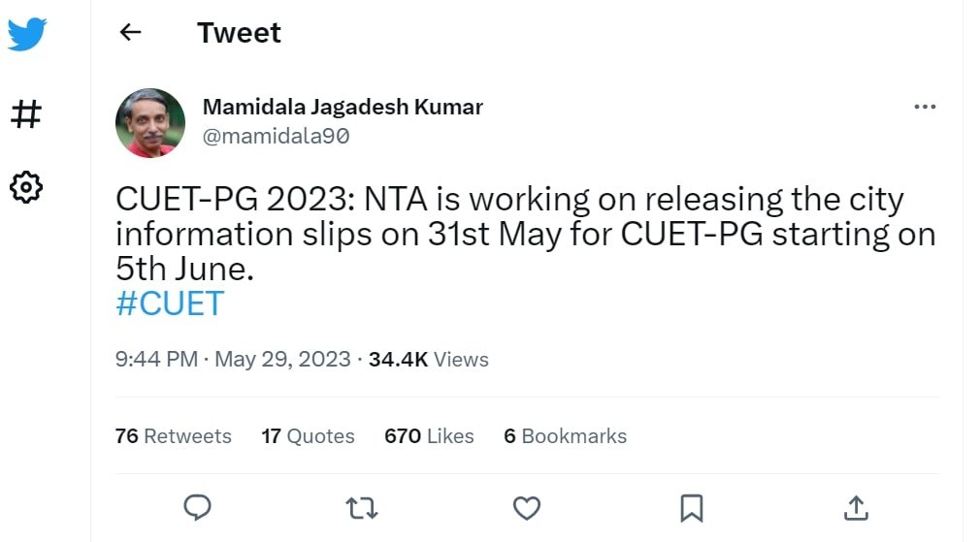Click the reply speech bubble icon
The height and width of the screenshot is (542, 980).
[x=198, y=507]
